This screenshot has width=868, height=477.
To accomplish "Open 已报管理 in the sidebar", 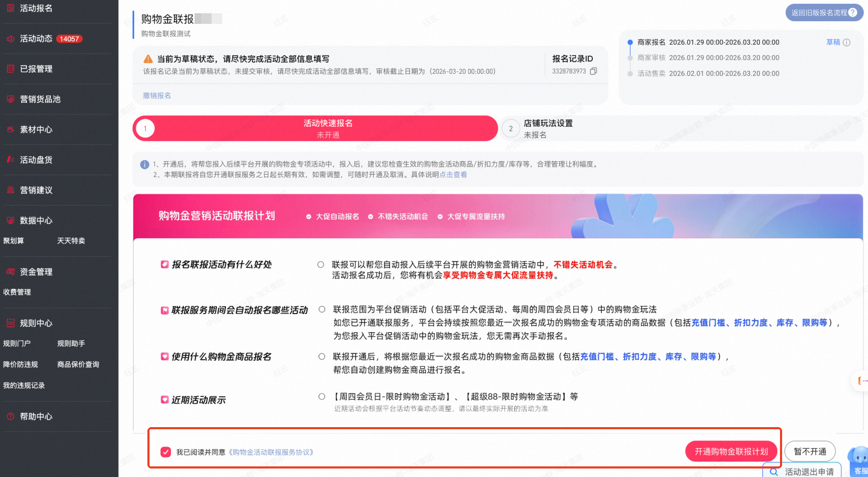I will (x=36, y=68).
